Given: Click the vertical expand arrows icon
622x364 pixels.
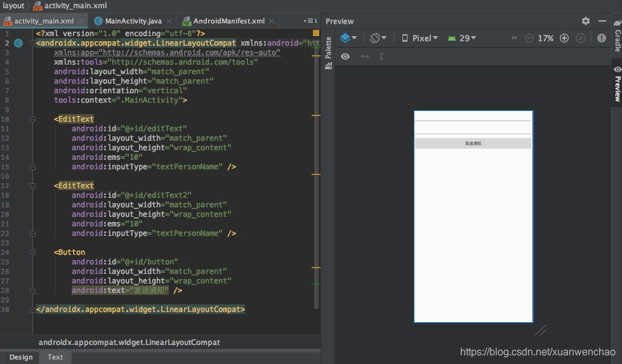Looking at the screenshot, I should pos(381,56).
